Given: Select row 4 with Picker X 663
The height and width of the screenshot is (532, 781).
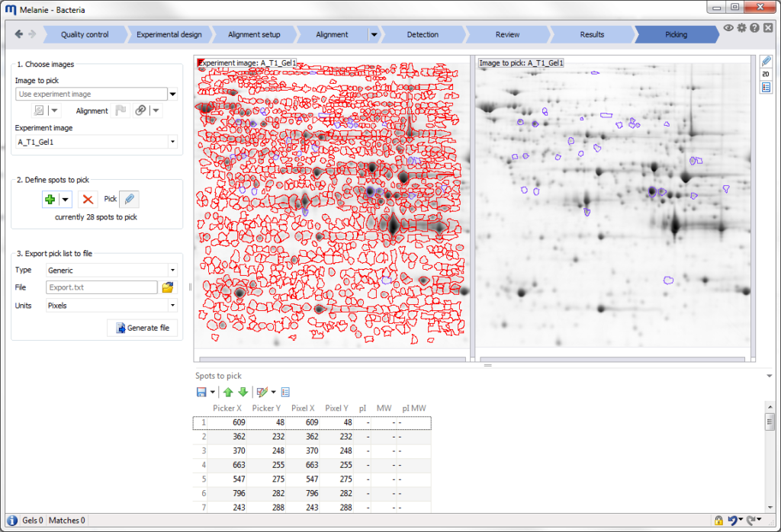Looking at the screenshot, I should point(312,465).
